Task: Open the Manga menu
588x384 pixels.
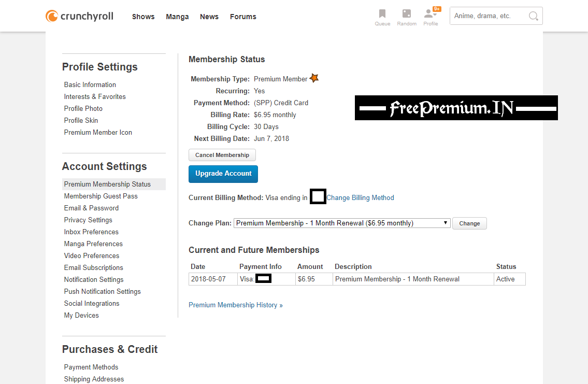Action: click(177, 17)
